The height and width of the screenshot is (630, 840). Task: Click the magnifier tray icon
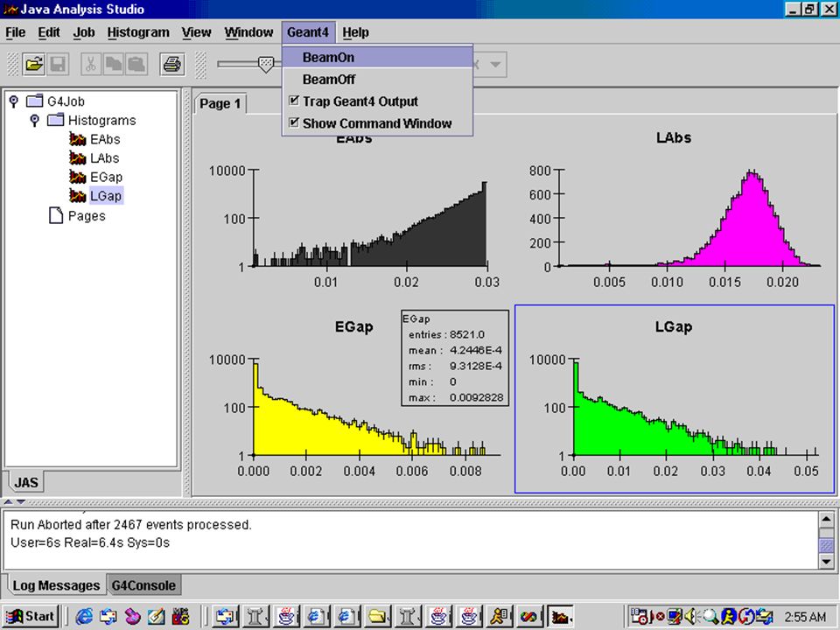point(710,617)
